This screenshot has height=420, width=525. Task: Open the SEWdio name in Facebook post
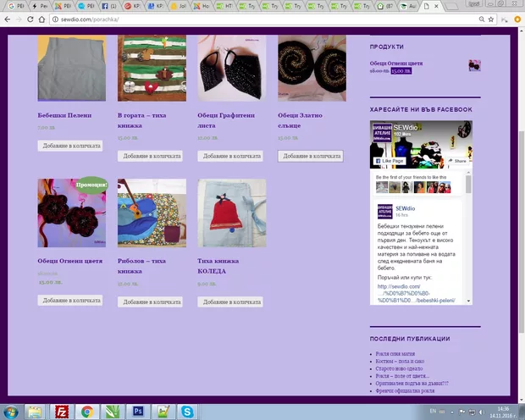point(405,208)
